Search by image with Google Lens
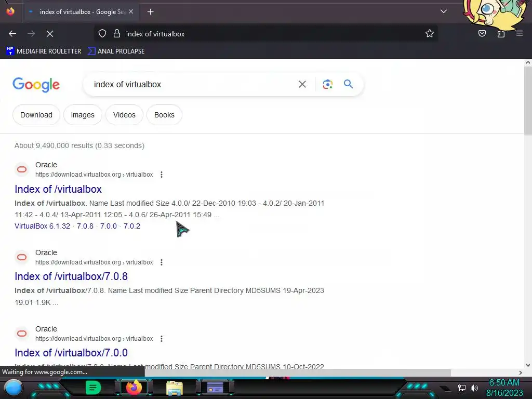The height and width of the screenshot is (399, 532). (x=327, y=84)
